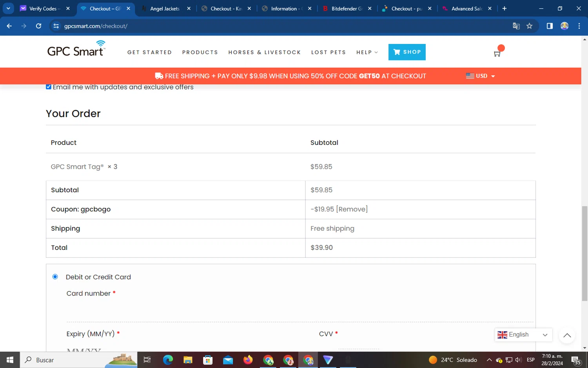The width and height of the screenshot is (588, 368).
Task: Click the GPC Smart logo
Action: tap(76, 49)
